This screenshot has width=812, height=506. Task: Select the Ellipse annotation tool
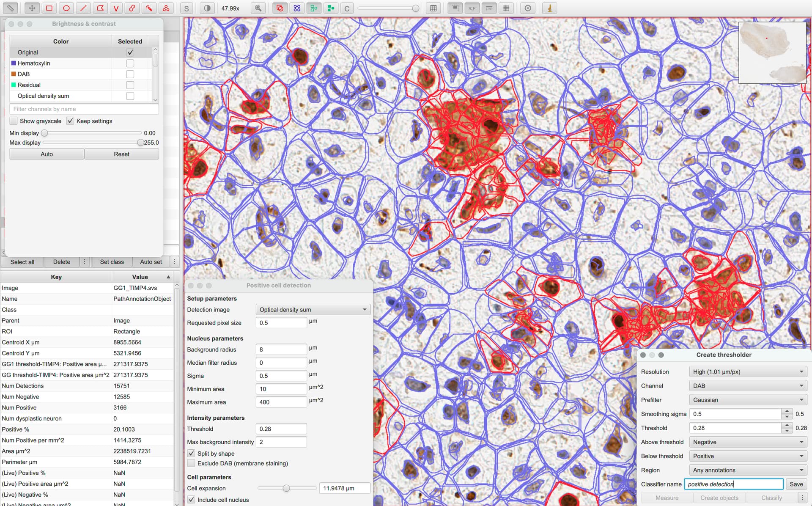point(66,8)
